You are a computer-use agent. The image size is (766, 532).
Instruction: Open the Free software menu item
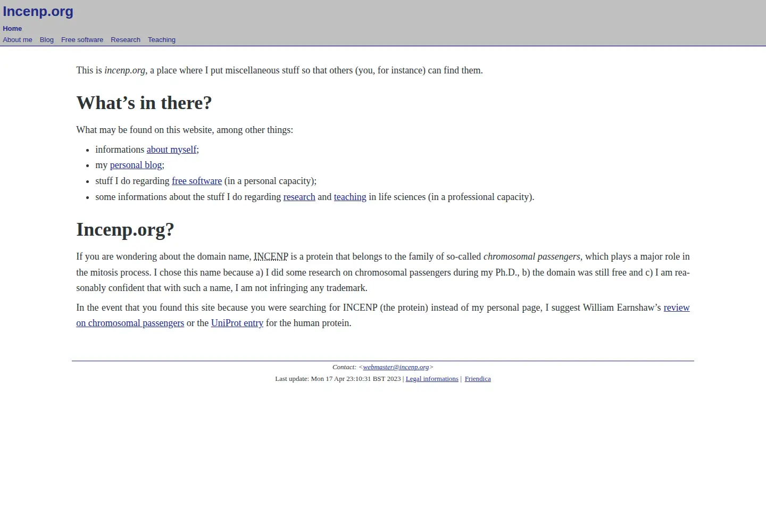[x=82, y=40]
